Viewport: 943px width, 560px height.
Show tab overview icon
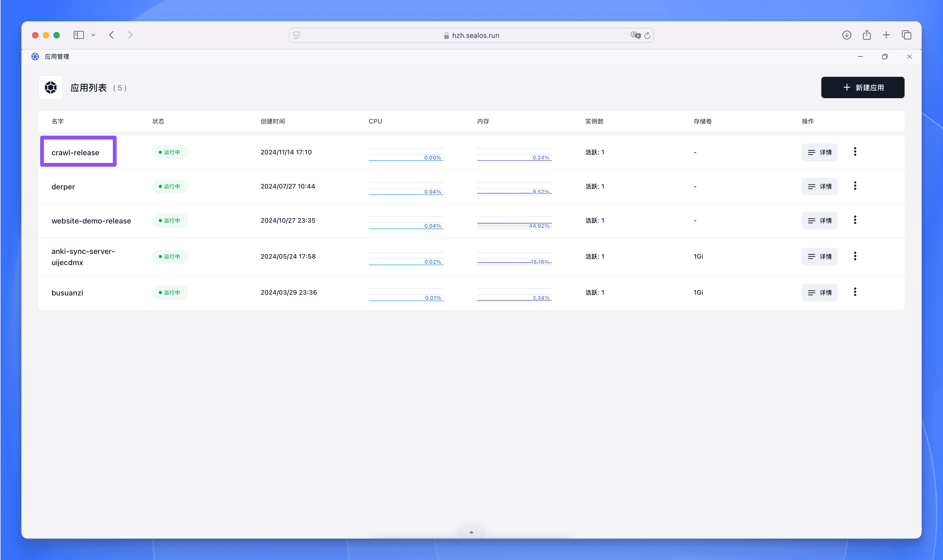point(906,35)
